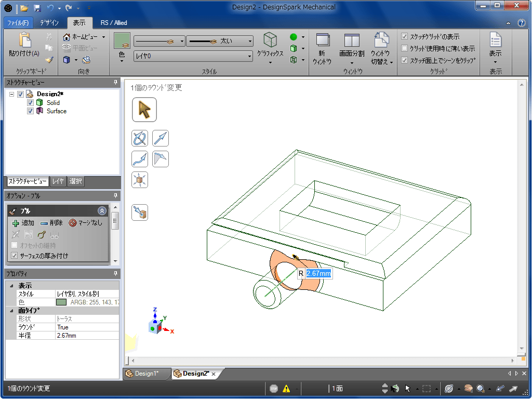Enable the クリッド使用時に薄い表示 checkbox

(x=405, y=48)
